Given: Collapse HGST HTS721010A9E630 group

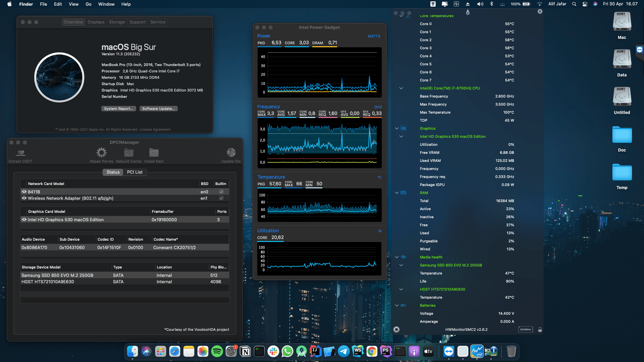Looking at the screenshot, I should tap(401, 289).
